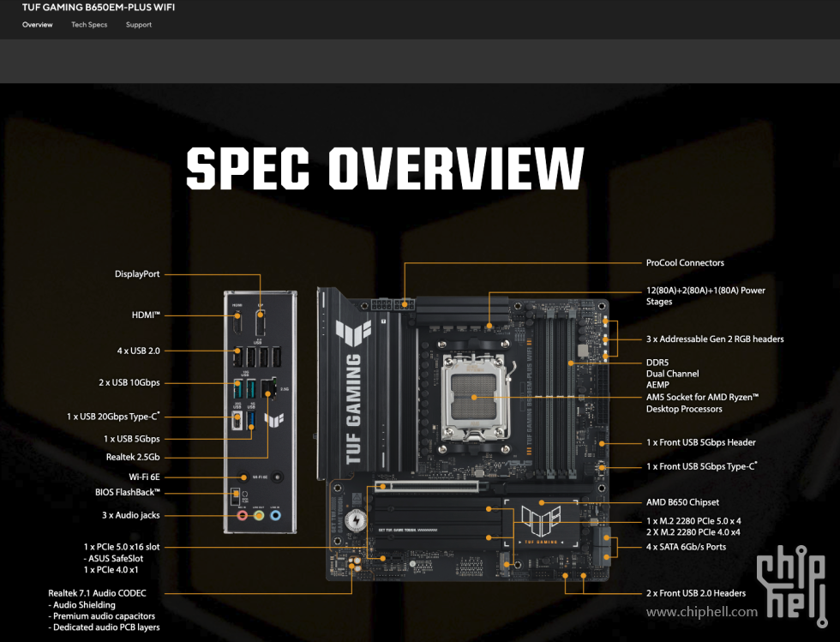
Task: Click the green audio jack on the I/O panel
Action: (x=259, y=515)
